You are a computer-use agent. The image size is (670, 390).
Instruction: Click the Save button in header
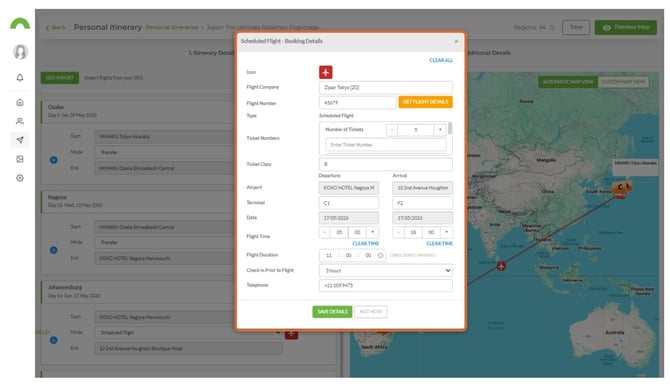point(576,27)
